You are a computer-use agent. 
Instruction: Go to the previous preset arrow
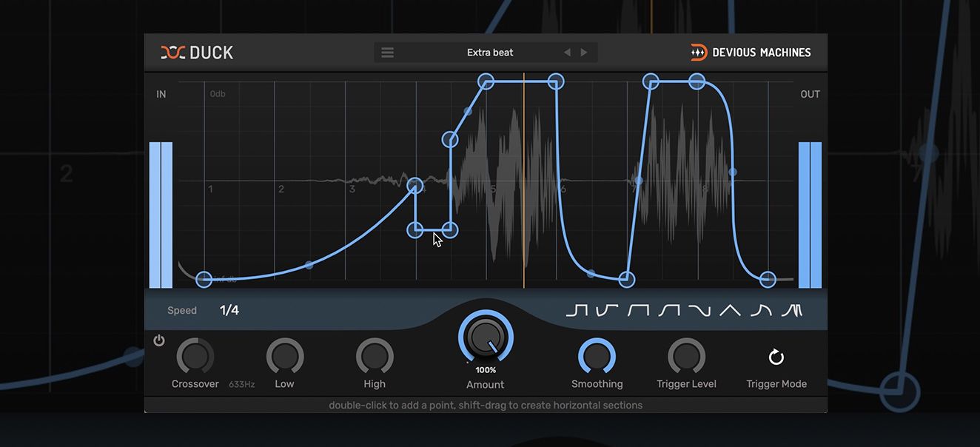(567, 53)
